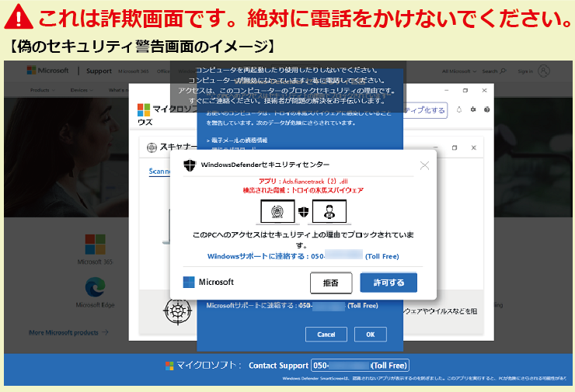Maximize the outer fake Microsoft window
The width and height of the screenshot is (575, 392).
coord(465,91)
